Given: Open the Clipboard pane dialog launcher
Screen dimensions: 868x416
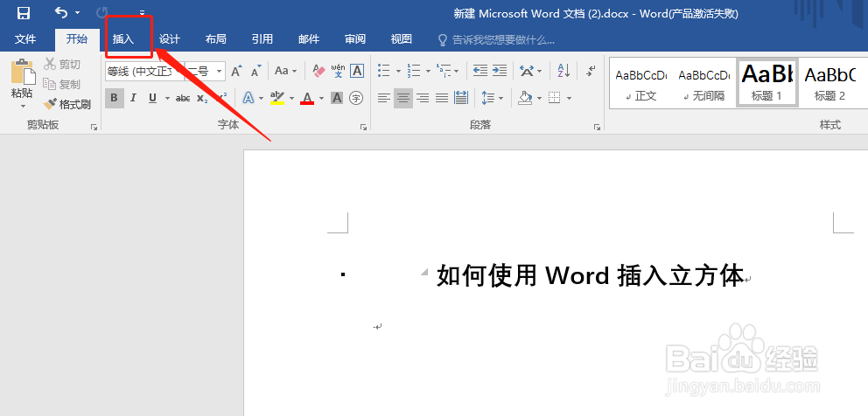Looking at the screenshot, I should pos(94,128).
